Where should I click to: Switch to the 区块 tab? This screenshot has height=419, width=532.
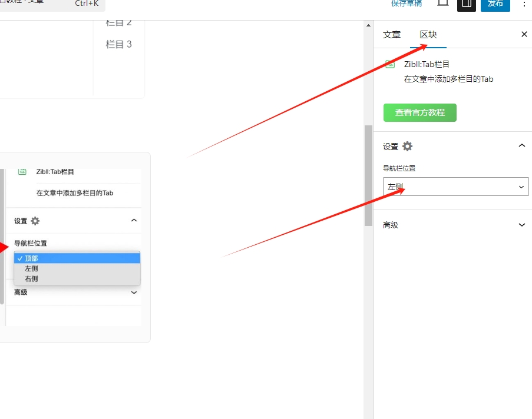click(x=428, y=35)
